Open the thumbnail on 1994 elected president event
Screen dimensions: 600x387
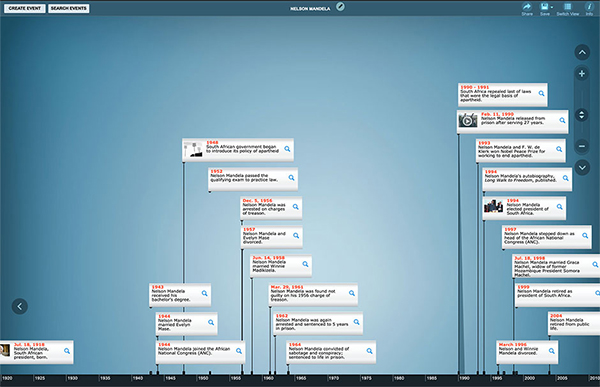point(493,206)
